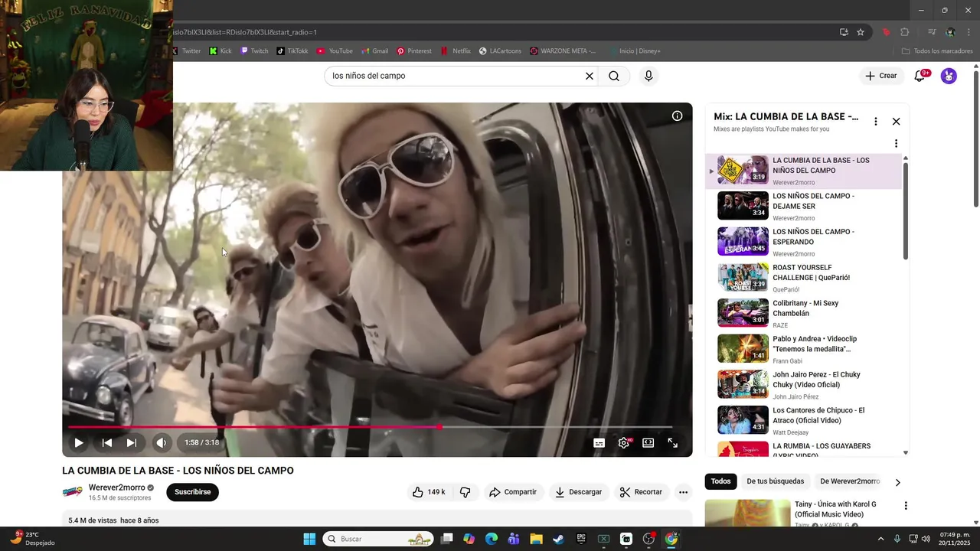Like the video with 149 k likes
Screen dimensions: 980x551
point(429,492)
